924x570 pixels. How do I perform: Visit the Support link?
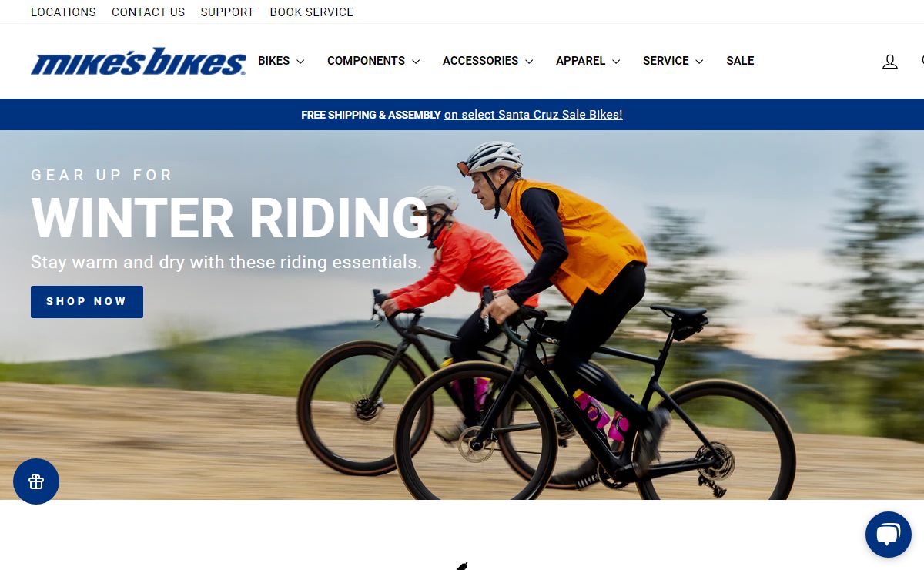227,12
